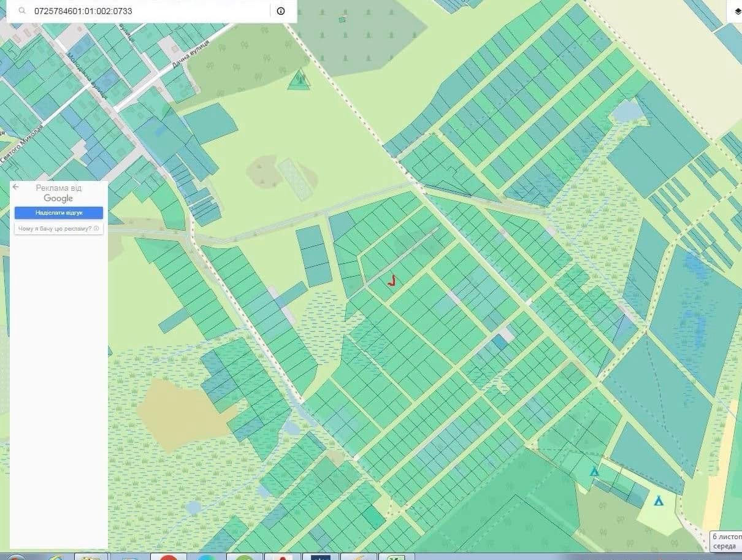Click the lower blue campsite tent symbol
Image resolution: width=742 pixels, height=560 pixels.
659,501
